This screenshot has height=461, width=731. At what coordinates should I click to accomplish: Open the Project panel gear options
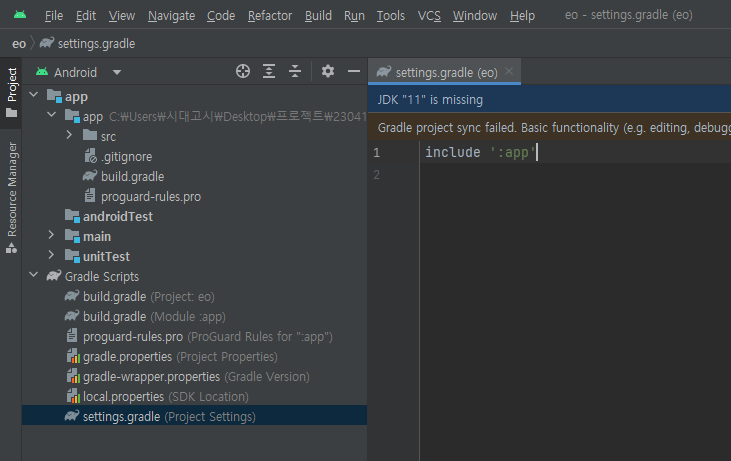click(x=328, y=71)
